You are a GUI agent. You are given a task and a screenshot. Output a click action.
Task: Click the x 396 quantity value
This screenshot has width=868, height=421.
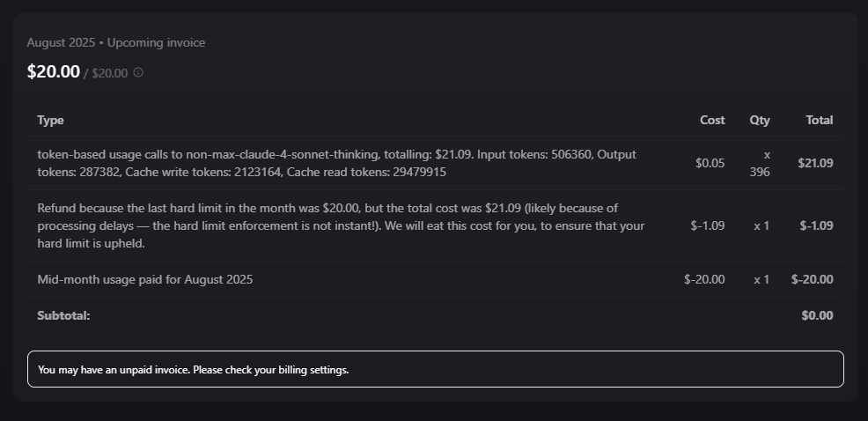760,163
